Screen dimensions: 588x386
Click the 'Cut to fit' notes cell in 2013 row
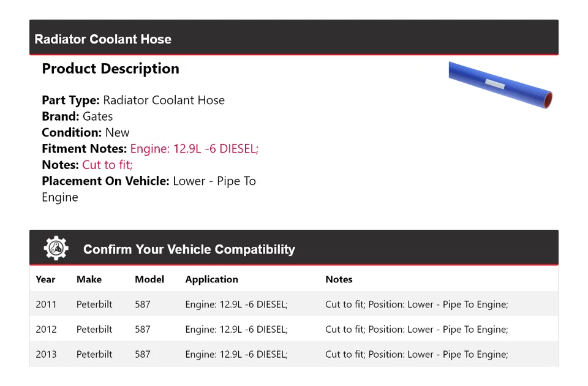[x=417, y=354]
